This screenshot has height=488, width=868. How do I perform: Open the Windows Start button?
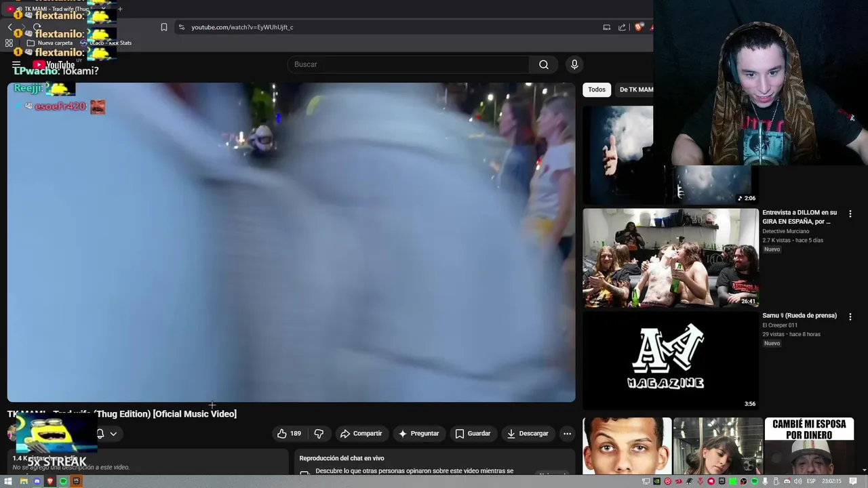(8, 481)
